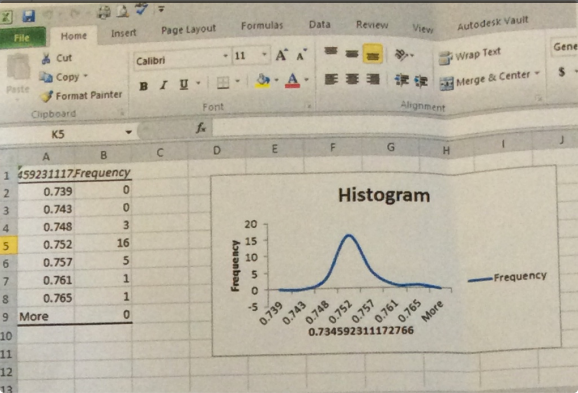Open Font dialog launcher
The height and width of the screenshot is (393, 578).
click(x=309, y=106)
